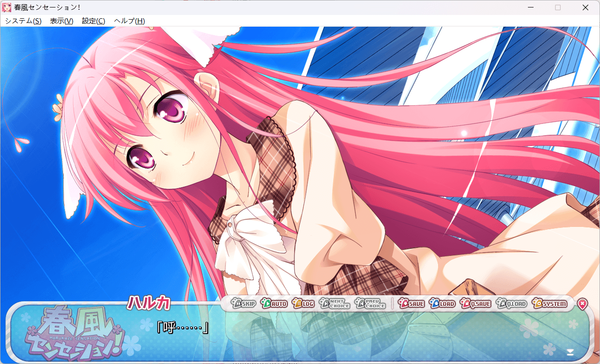The width and height of the screenshot is (600, 364).
Task: Hide the message window with pink X
Action: pyautogui.click(x=582, y=304)
